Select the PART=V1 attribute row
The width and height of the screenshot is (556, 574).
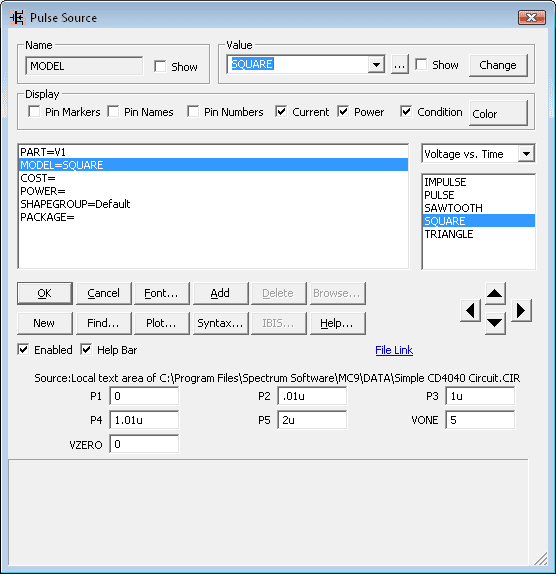[213, 152]
